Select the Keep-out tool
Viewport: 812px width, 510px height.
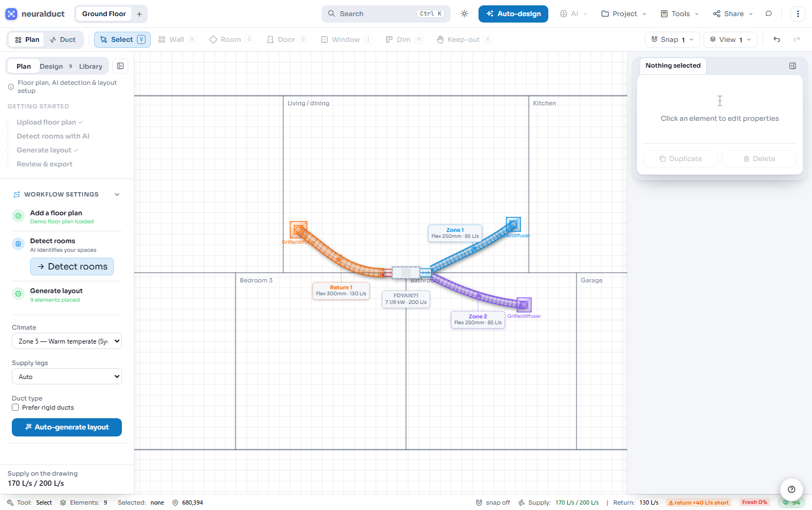(464, 40)
